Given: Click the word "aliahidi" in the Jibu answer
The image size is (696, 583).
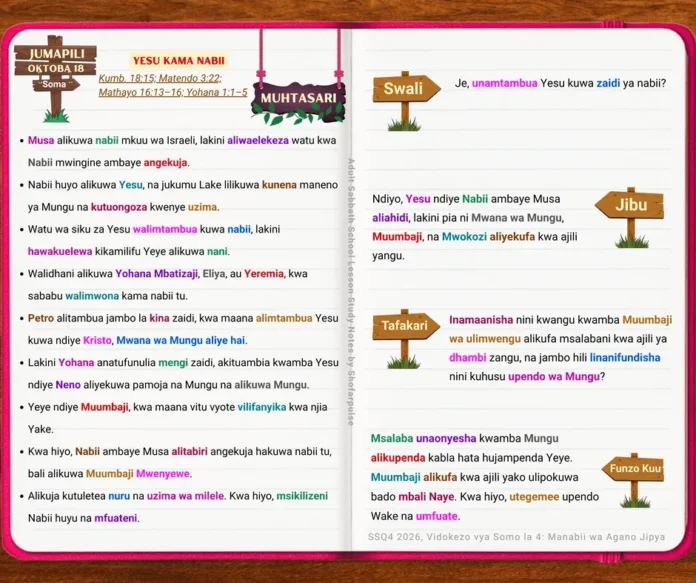Looking at the screenshot, I should (x=390, y=218).
